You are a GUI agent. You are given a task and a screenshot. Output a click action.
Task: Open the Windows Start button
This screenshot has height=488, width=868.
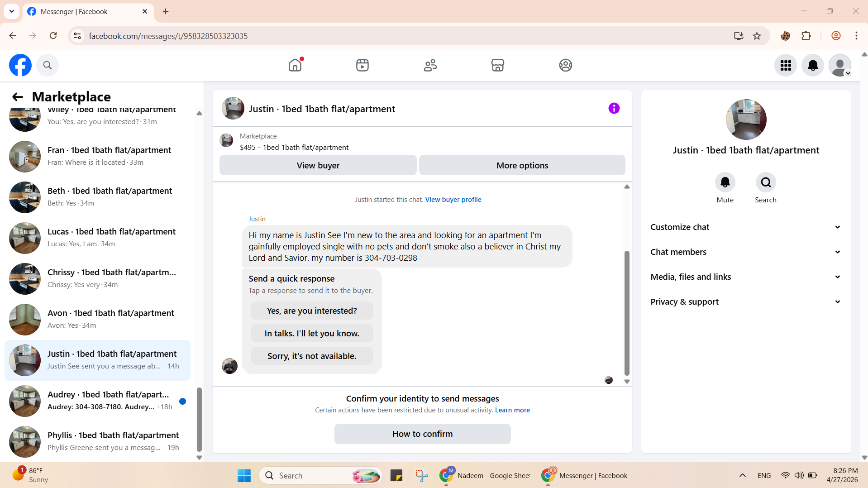pos(244,476)
